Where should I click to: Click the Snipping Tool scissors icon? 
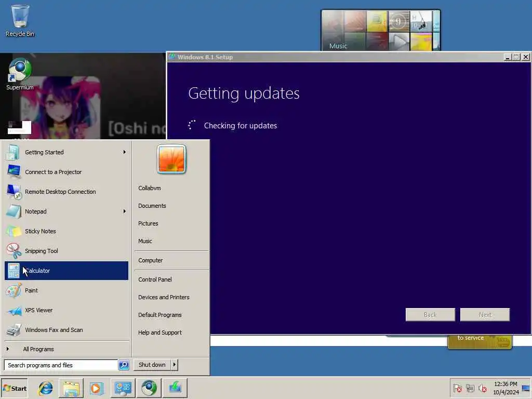14,251
